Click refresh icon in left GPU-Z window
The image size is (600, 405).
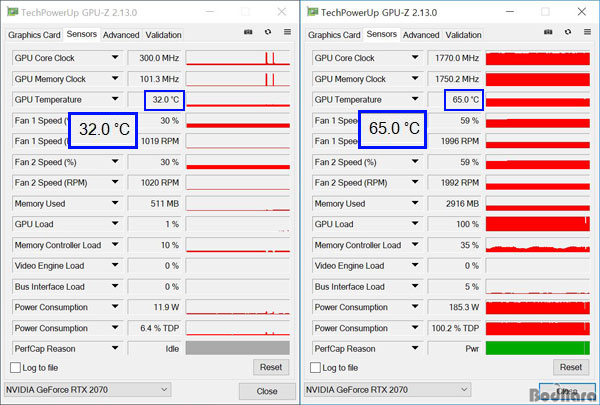pyautogui.click(x=268, y=32)
